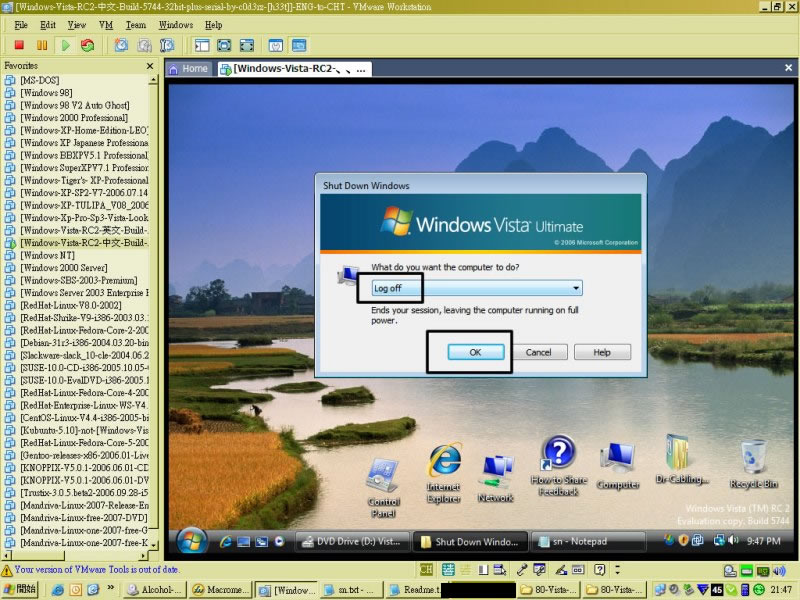Switch to full screen mode icon

click(x=247, y=45)
